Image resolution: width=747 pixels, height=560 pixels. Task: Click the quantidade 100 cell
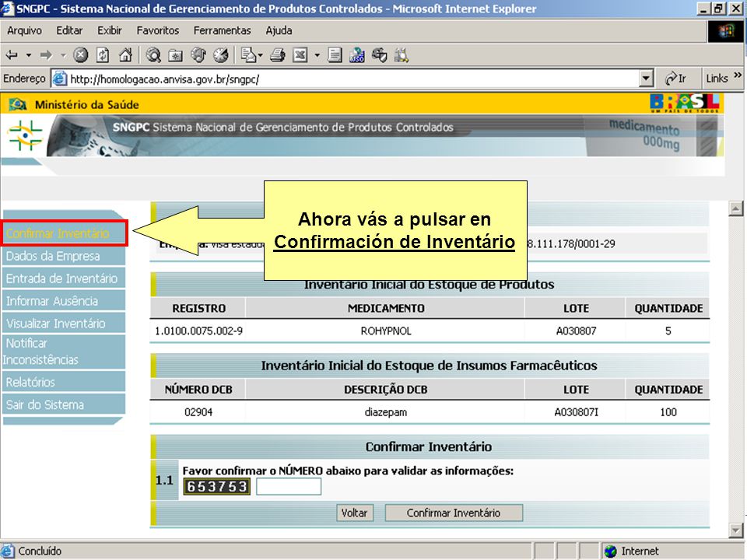[x=668, y=412]
